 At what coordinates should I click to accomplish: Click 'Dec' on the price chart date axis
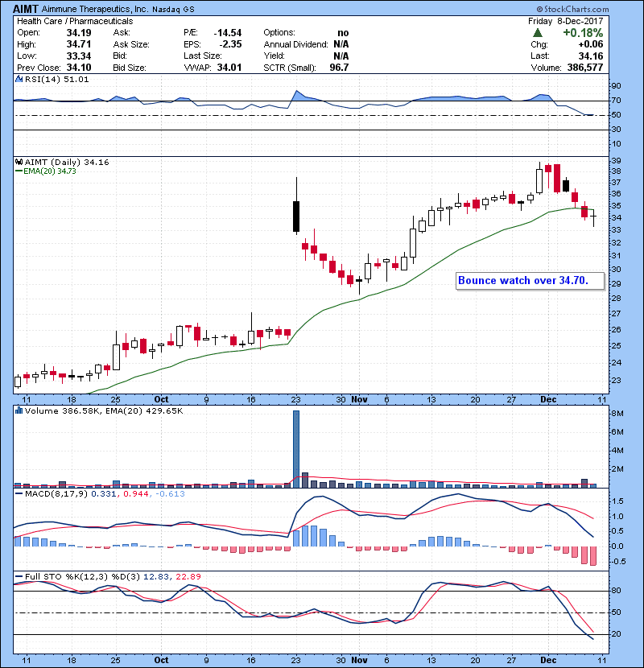click(x=548, y=400)
